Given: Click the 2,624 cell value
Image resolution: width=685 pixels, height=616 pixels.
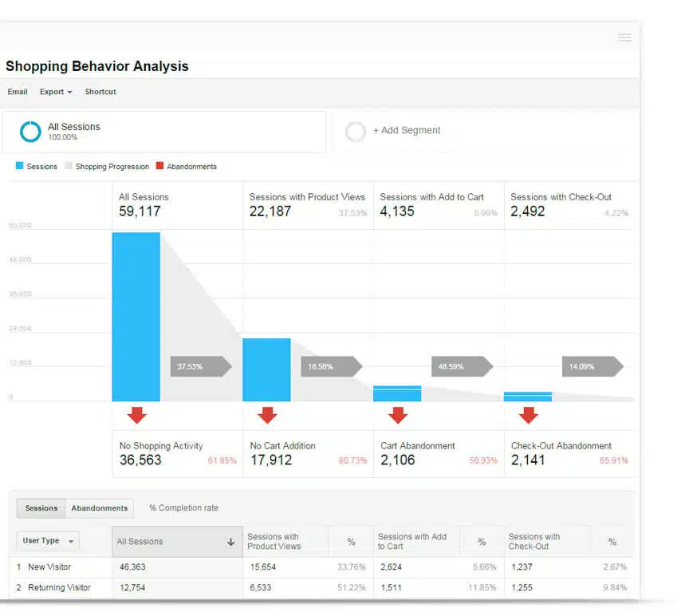Looking at the screenshot, I should [x=391, y=567].
